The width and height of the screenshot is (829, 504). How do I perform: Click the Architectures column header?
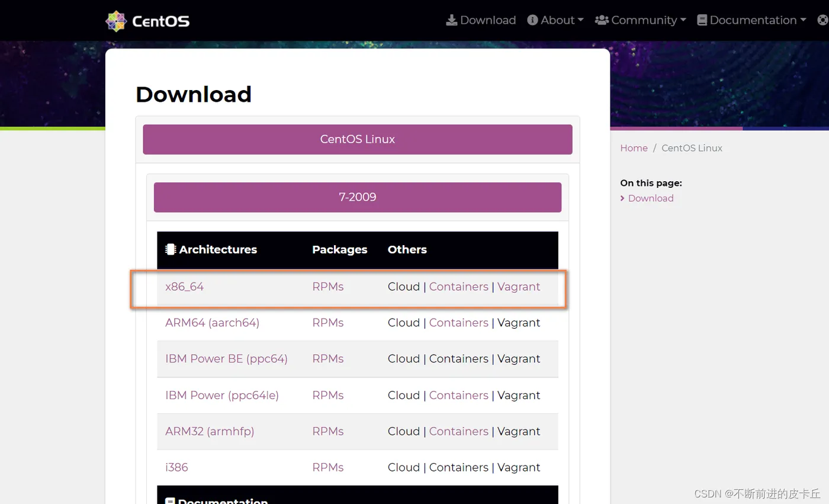(x=211, y=249)
